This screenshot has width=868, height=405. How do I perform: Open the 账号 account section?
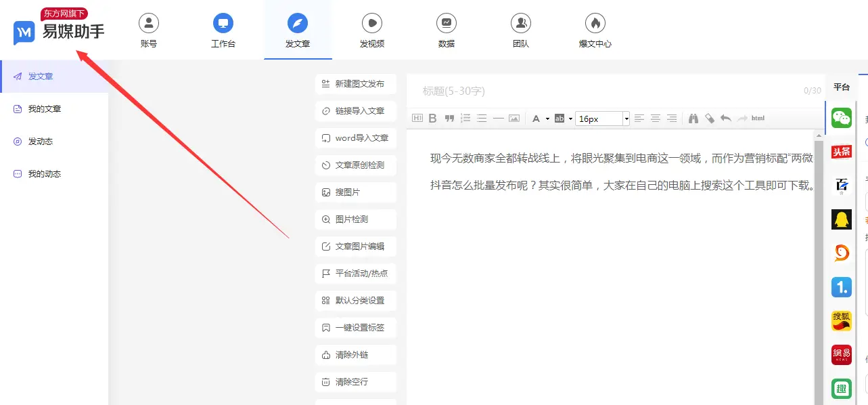pos(148,31)
